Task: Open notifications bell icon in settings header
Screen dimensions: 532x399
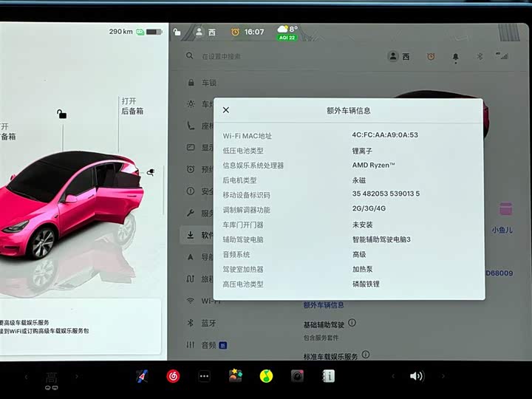Action: (456, 57)
